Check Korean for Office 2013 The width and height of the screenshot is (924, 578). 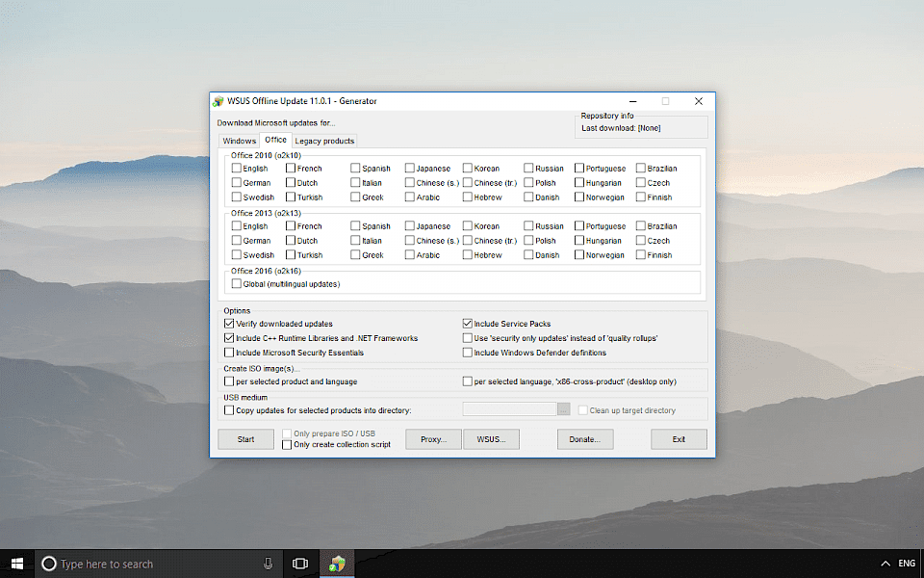pyautogui.click(x=466, y=225)
